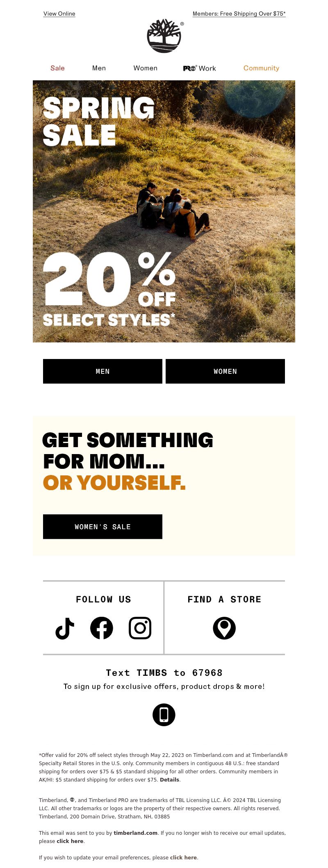Open the Sale navigation item

click(57, 68)
